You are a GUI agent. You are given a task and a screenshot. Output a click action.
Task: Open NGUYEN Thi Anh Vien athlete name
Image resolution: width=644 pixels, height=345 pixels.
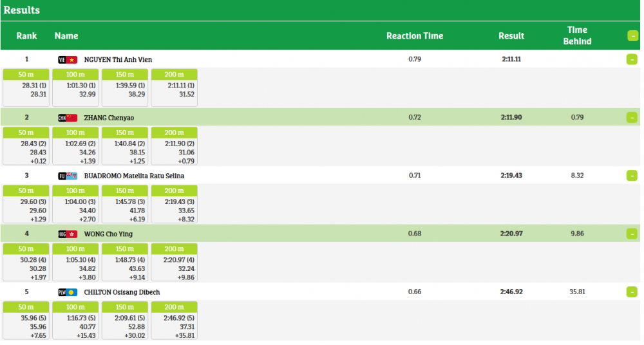click(x=118, y=60)
